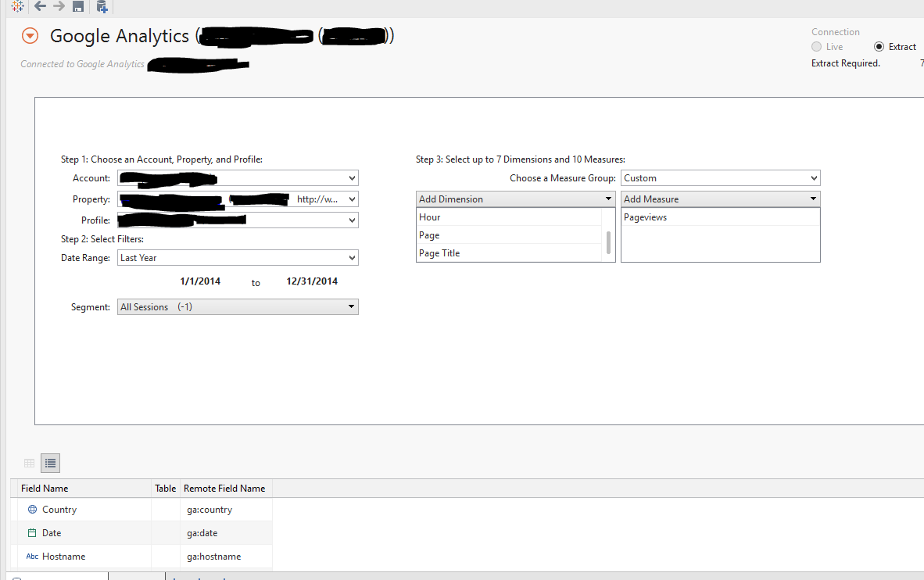This screenshot has width=924, height=580.
Task: Go forward with the right arrow icon
Action: (59, 6)
